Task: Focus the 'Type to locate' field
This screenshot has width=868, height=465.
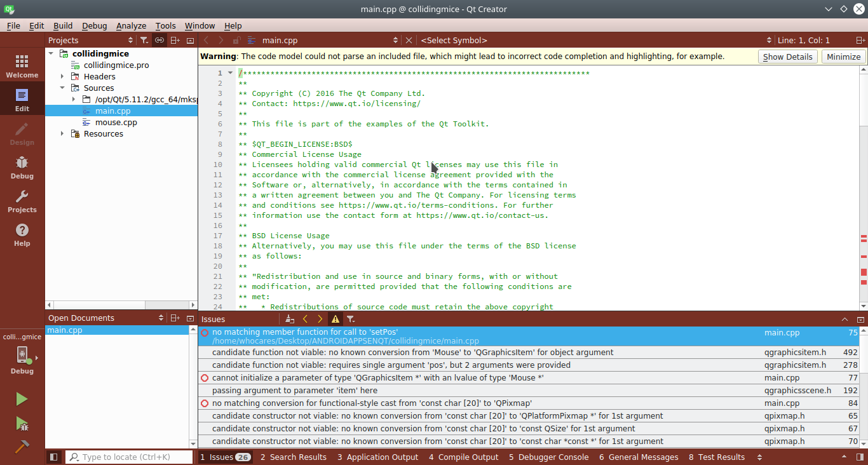Action: pyautogui.click(x=130, y=457)
